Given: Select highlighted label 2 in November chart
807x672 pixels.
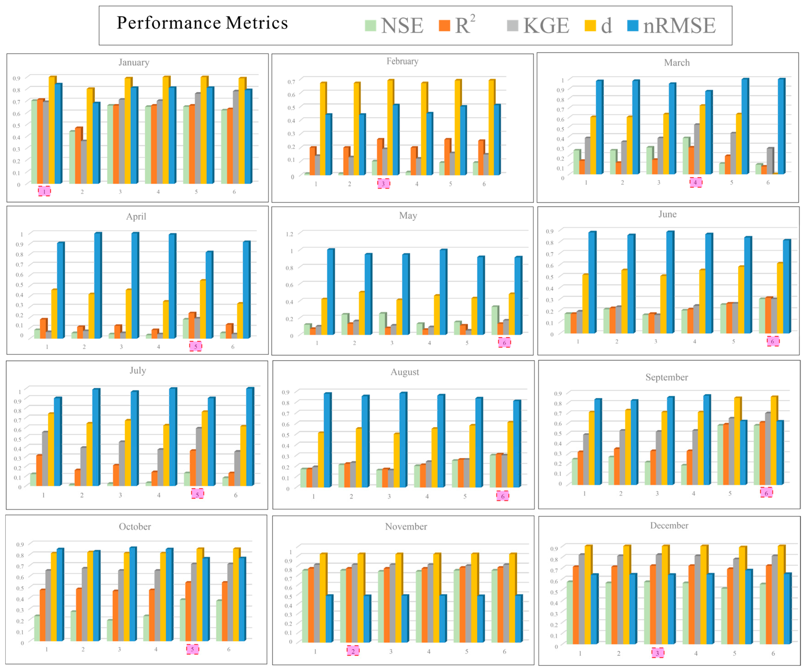Looking at the screenshot, I should tap(353, 650).
